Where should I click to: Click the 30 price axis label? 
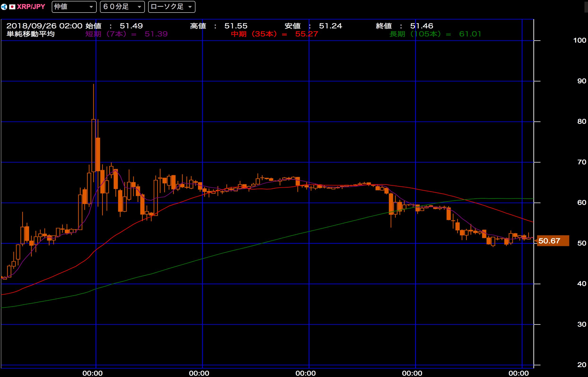pyautogui.click(x=582, y=324)
